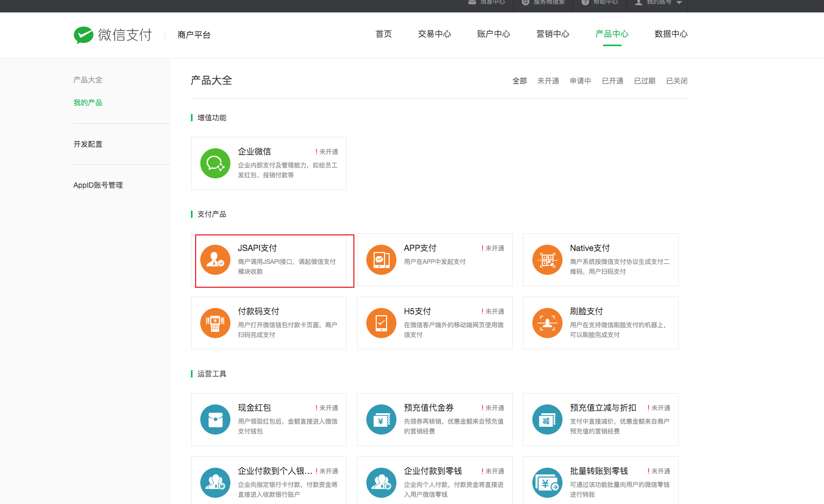
Task: Open 营销中心 navigation item
Action: 553,34
